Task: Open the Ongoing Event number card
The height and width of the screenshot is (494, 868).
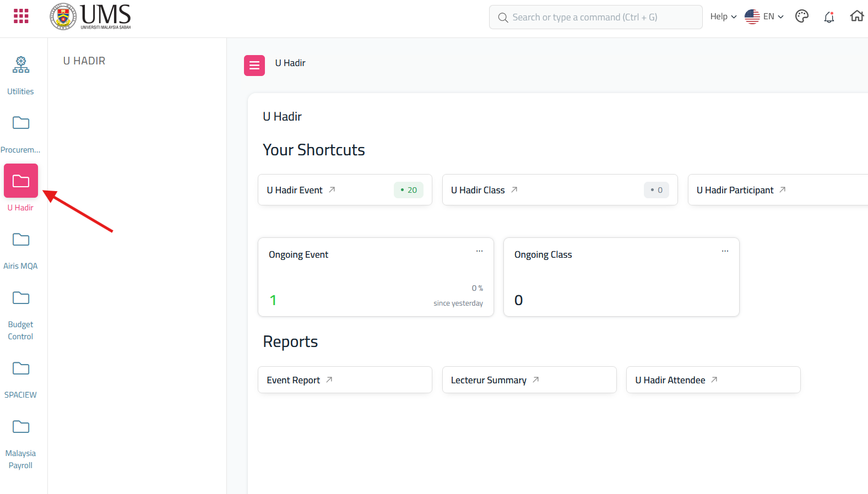Action: coord(376,277)
